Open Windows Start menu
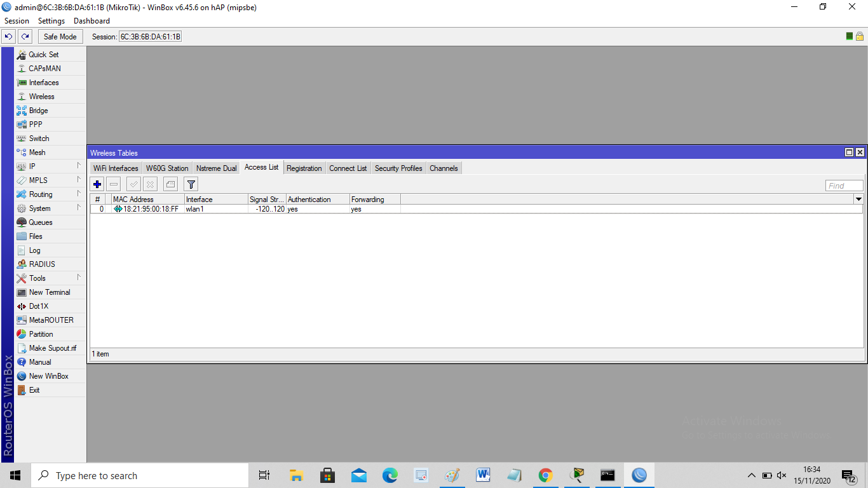 pos(15,475)
